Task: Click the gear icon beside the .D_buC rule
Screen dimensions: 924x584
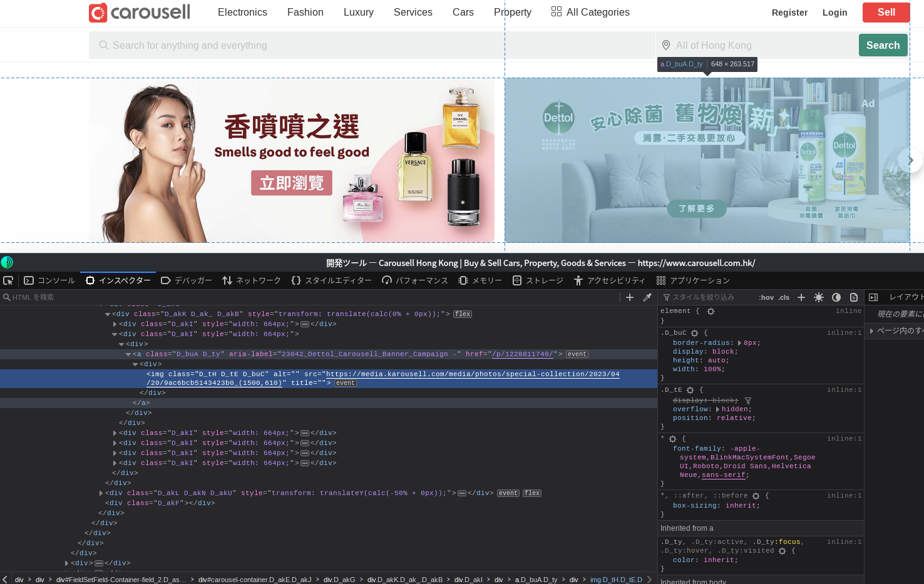Action: (x=694, y=333)
